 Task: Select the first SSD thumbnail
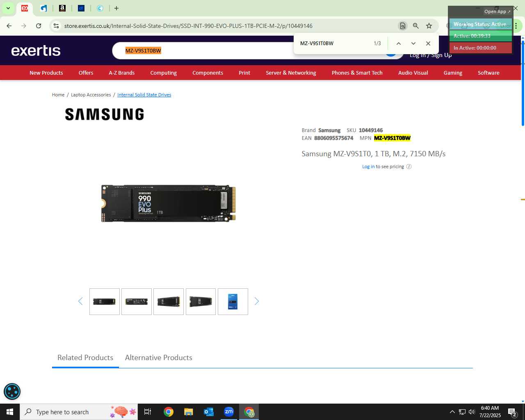point(105,301)
